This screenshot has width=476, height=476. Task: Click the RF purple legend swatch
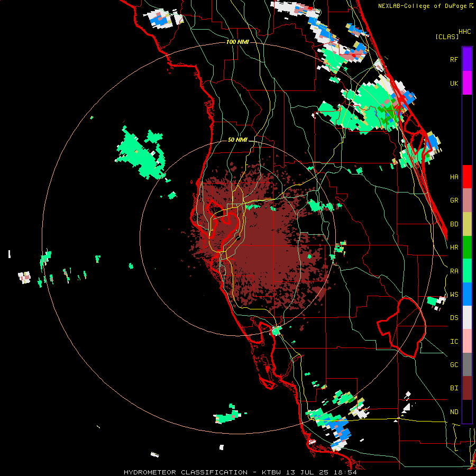(467, 59)
